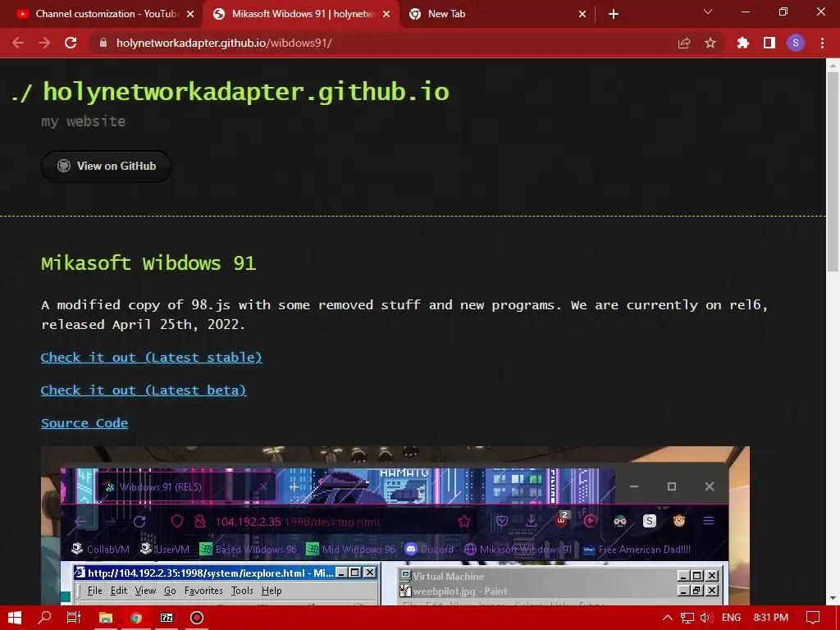Open the Chrome three-dot menu
The image size is (840, 630).
822,43
